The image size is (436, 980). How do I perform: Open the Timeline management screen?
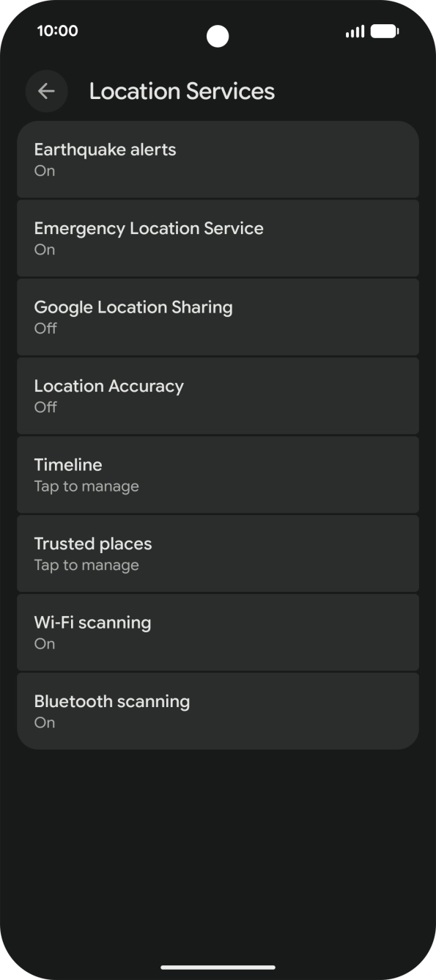pyautogui.click(x=218, y=474)
